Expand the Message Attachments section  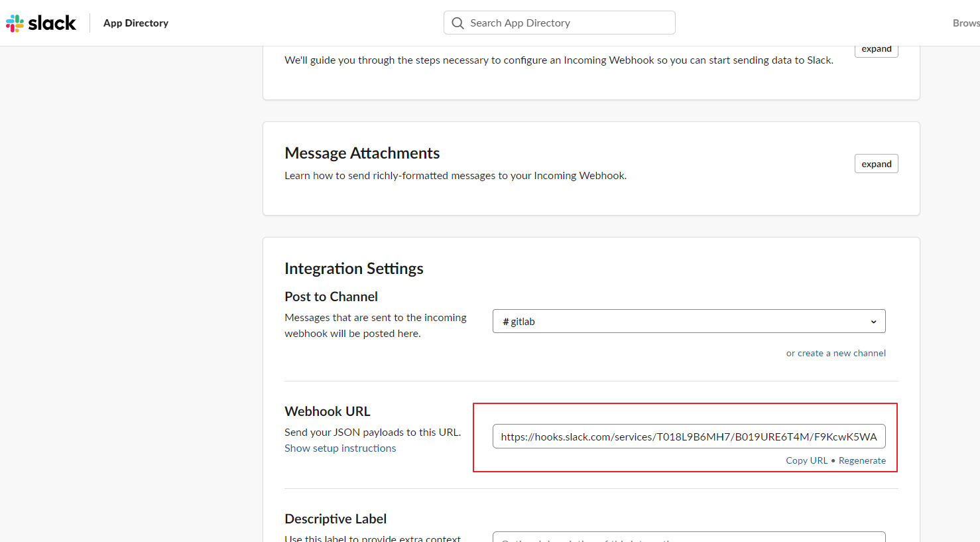tap(876, 164)
